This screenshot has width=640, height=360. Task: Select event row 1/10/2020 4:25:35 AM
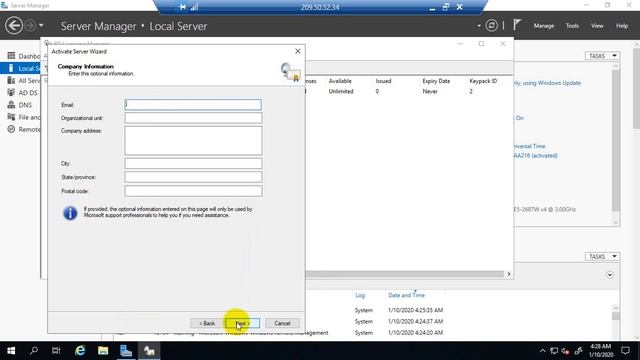pos(415,310)
